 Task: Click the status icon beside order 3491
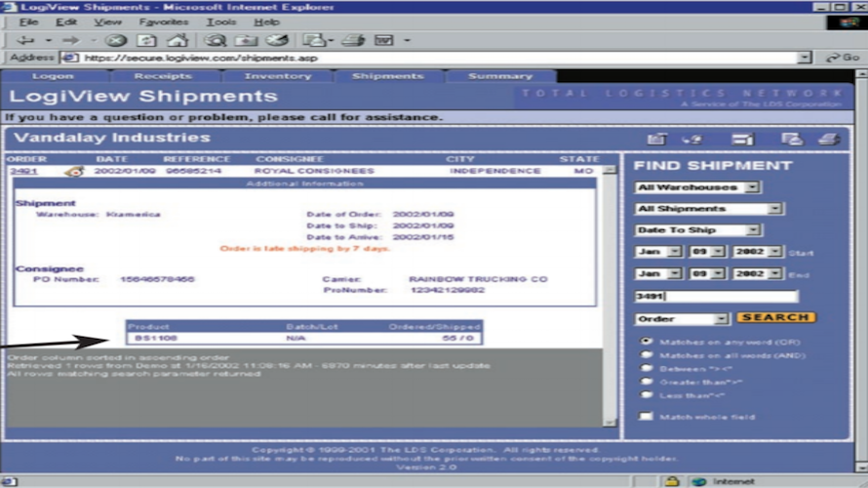click(x=74, y=172)
